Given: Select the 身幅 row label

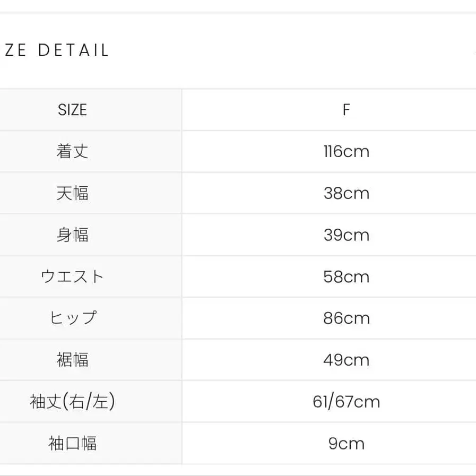Looking at the screenshot, I should point(72,235).
